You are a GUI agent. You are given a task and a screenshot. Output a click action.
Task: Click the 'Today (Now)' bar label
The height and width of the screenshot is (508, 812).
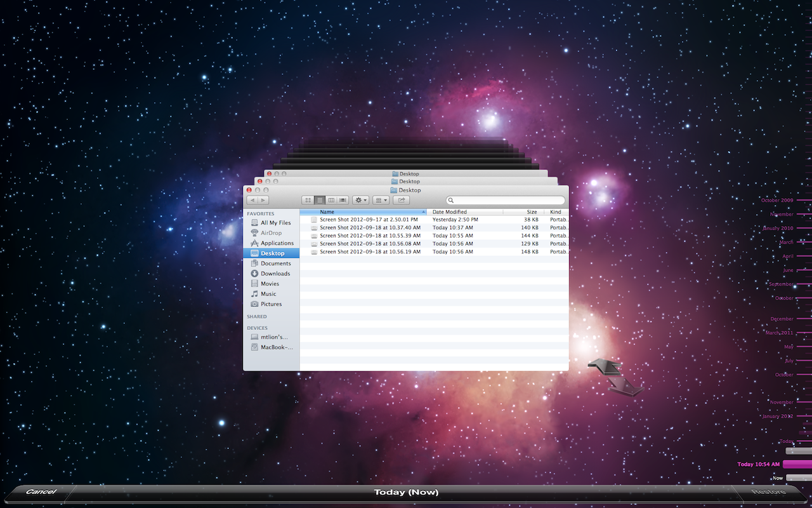point(406,492)
